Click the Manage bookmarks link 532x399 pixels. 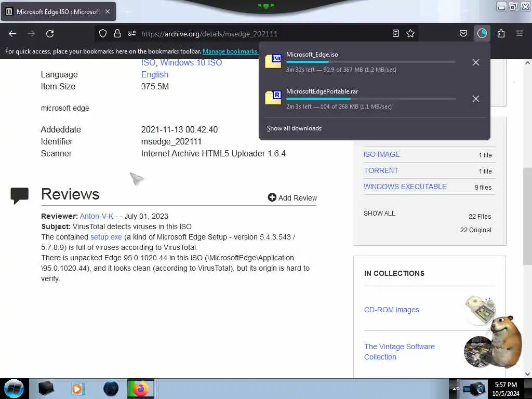pos(230,51)
